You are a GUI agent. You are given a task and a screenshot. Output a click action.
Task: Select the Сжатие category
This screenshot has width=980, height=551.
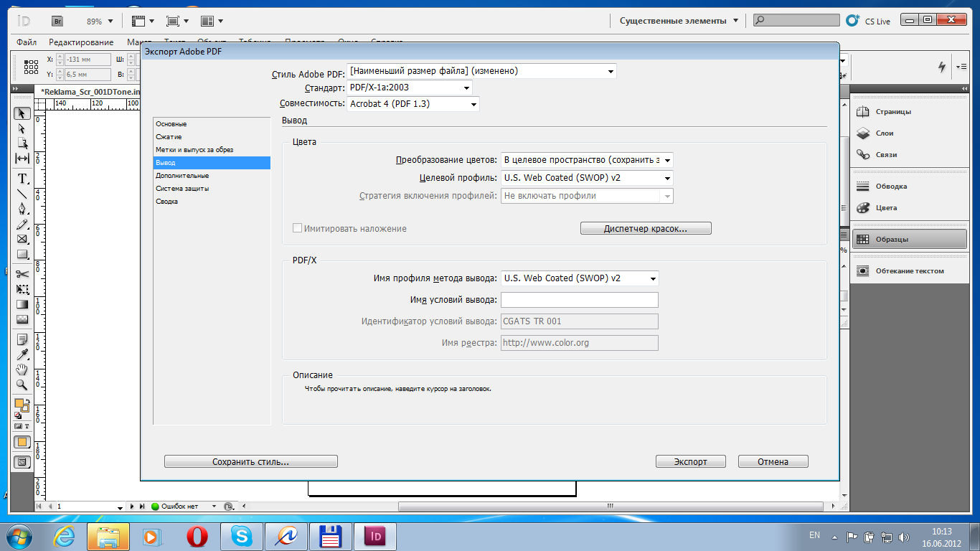pyautogui.click(x=212, y=137)
